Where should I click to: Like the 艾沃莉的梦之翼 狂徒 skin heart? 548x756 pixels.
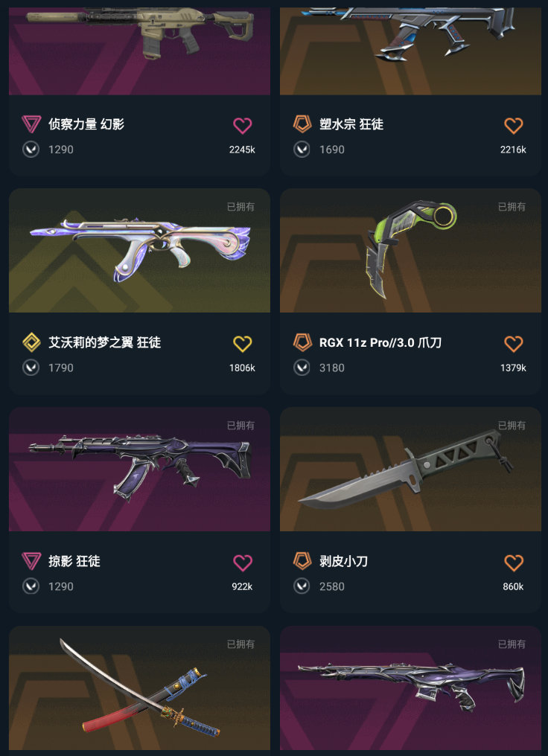[242, 344]
